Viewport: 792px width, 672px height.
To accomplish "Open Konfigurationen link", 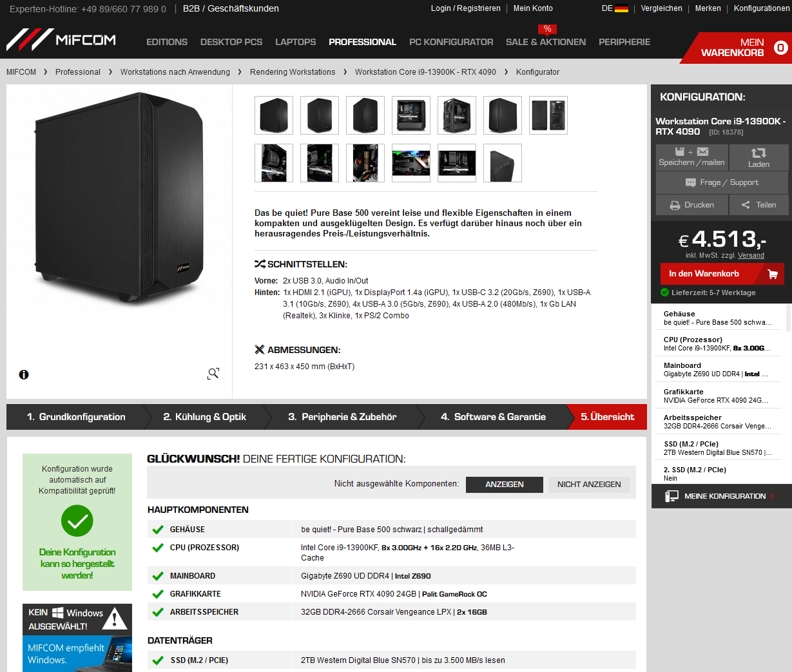I will (762, 8).
